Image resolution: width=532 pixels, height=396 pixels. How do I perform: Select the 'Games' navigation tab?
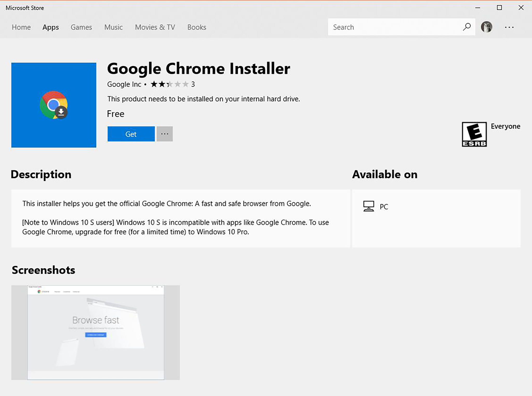[x=81, y=27]
